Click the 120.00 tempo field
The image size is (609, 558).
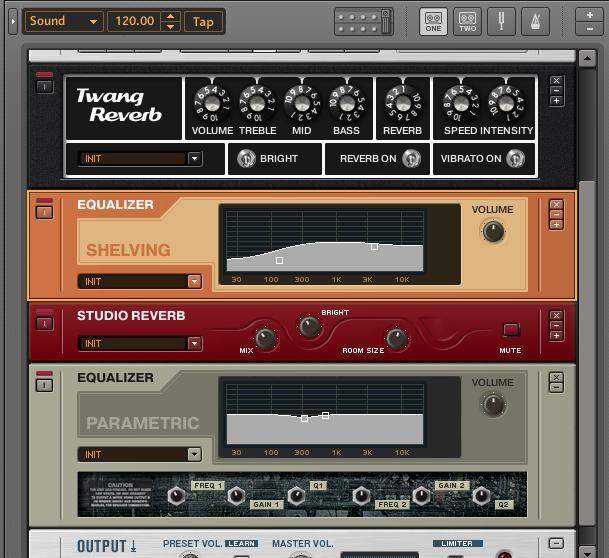point(136,21)
